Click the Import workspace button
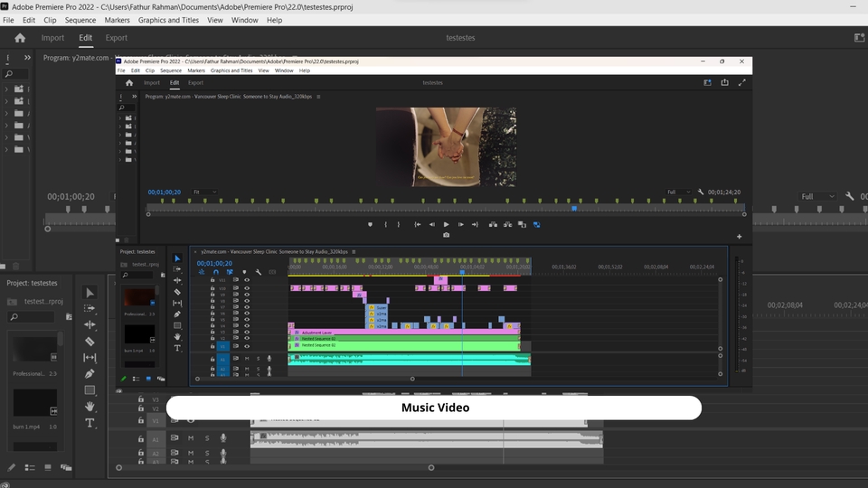The height and width of the screenshot is (488, 868). 52,38
